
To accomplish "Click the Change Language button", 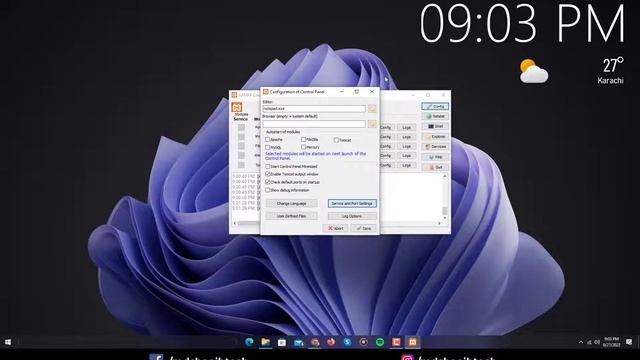I will click(x=291, y=203).
